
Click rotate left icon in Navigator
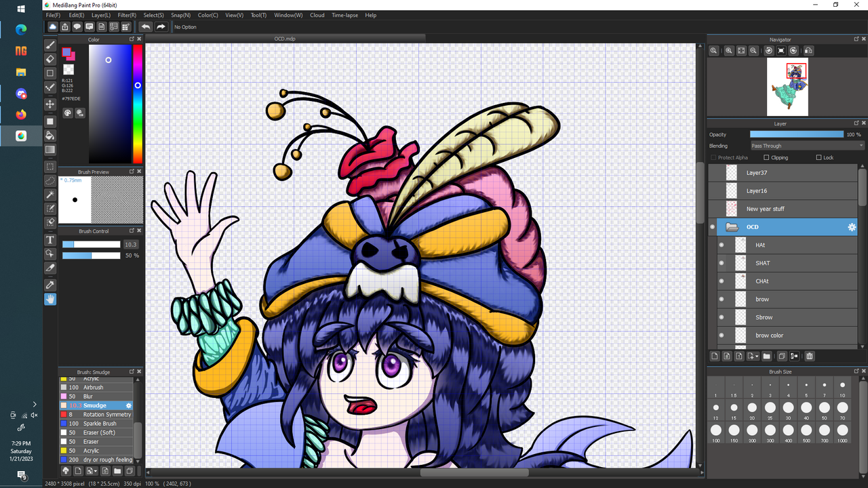coord(769,50)
